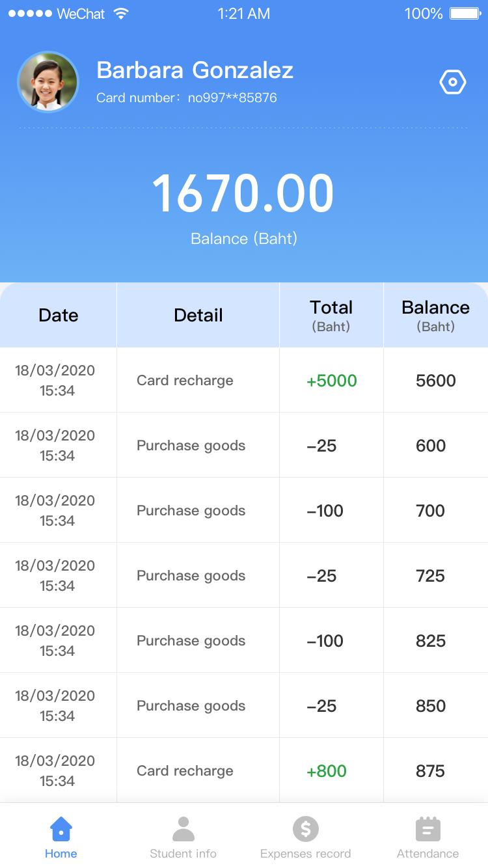Select the +5000 Card recharge row
The height and width of the screenshot is (868, 488).
[x=244, y=380]
